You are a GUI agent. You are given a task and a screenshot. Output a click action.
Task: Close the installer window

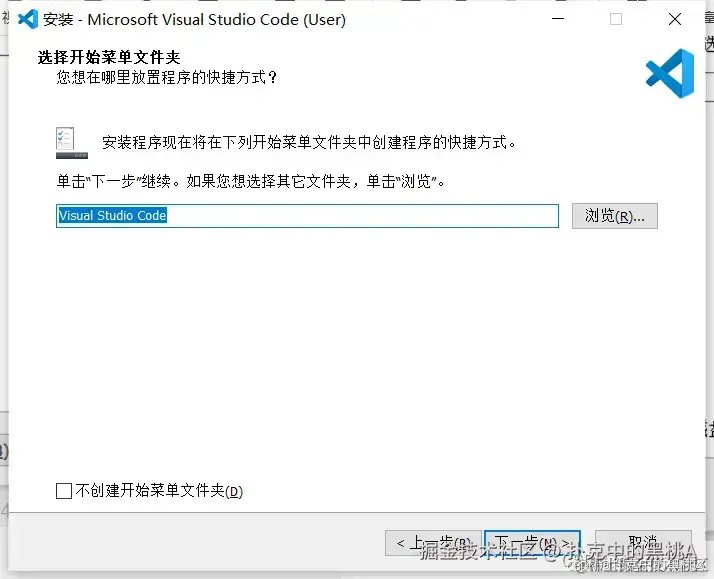tap(675, 19)
